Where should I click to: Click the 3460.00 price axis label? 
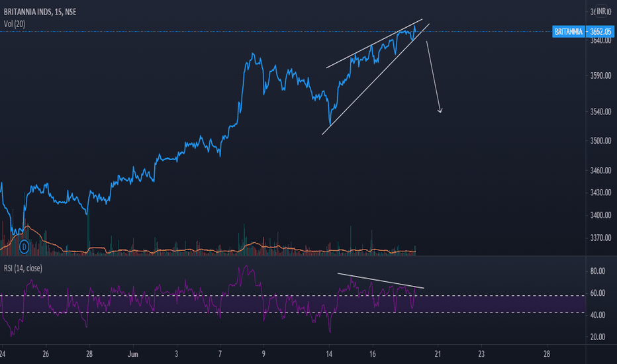(600, 171)
